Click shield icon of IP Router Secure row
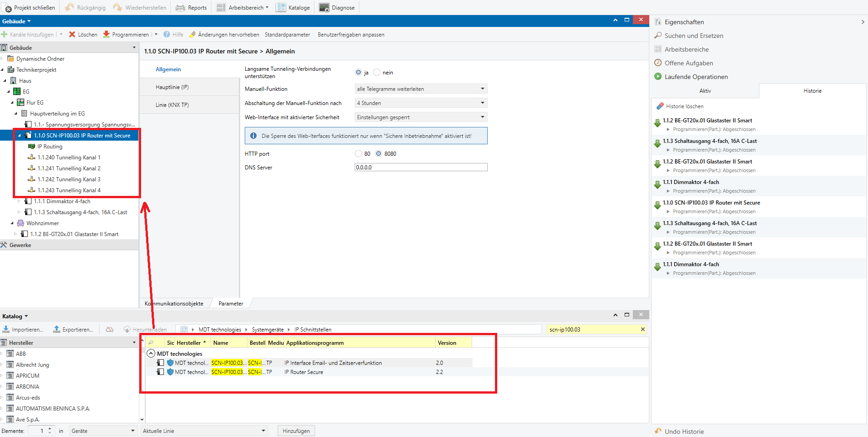This screenshot has width=868, height=437. (x=170, y=372)
